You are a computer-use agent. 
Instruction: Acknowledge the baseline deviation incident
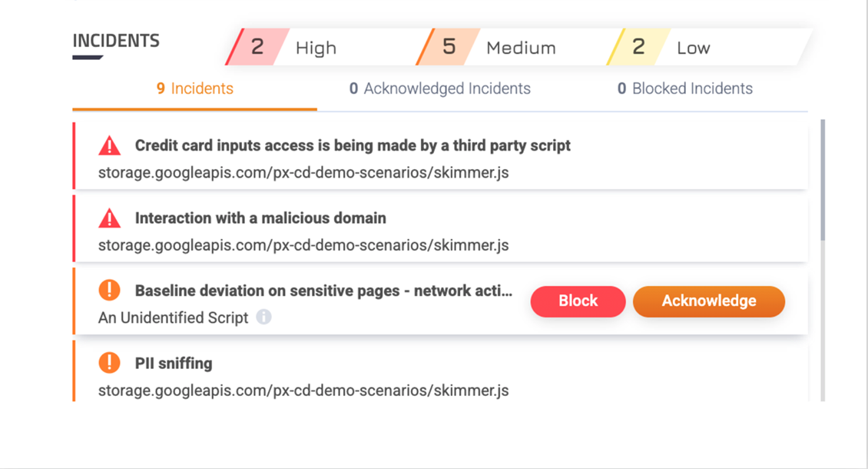coord(708,301)
